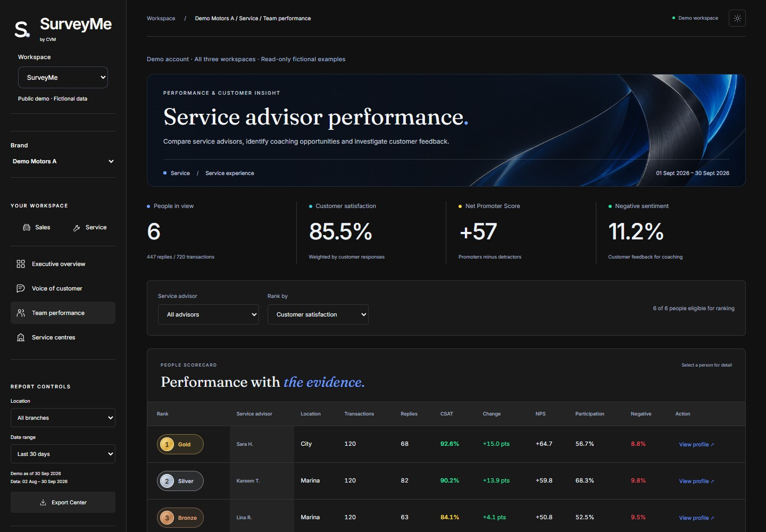The width and height of the screenshot is (766, 532).
Task: Open Voice of customer menu item
Action: [x=63, y=288]
